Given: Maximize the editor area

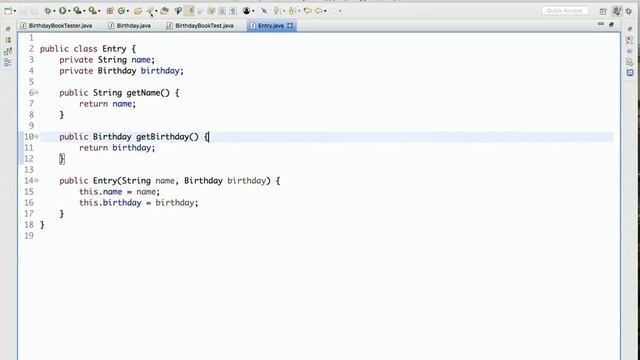Looking at the screenshot, I should (611, 24).
